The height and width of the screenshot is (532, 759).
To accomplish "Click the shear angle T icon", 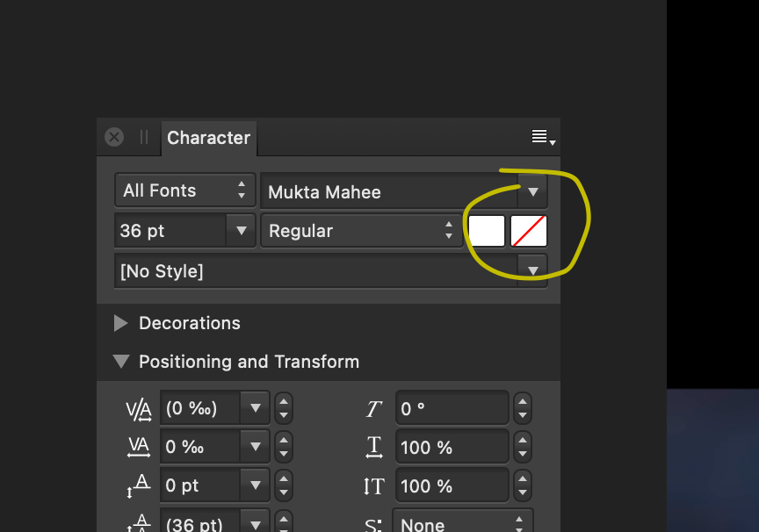I will 374,407.
